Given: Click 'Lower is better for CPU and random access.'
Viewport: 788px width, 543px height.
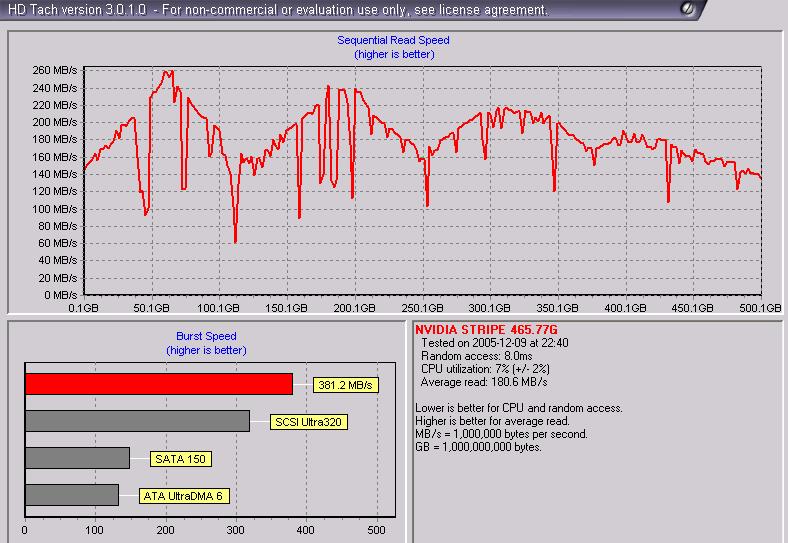Looking at the screenshot, I should pos(519,408).
